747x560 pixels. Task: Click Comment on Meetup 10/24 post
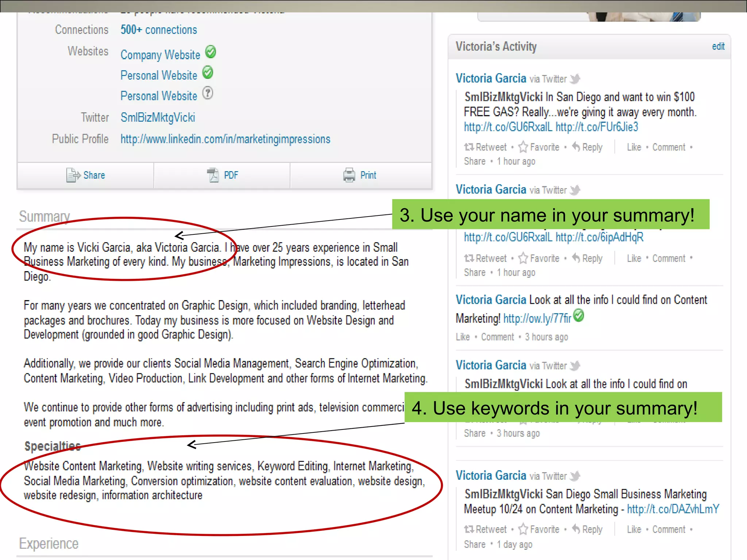tap(669, 529)
